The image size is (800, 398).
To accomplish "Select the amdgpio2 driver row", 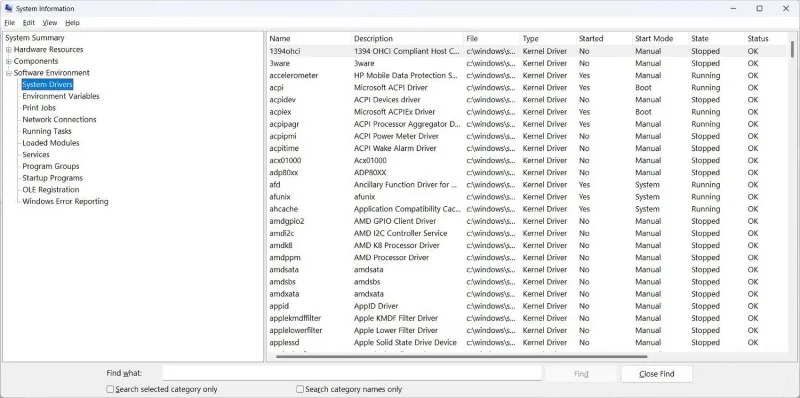I will (527, 221).
